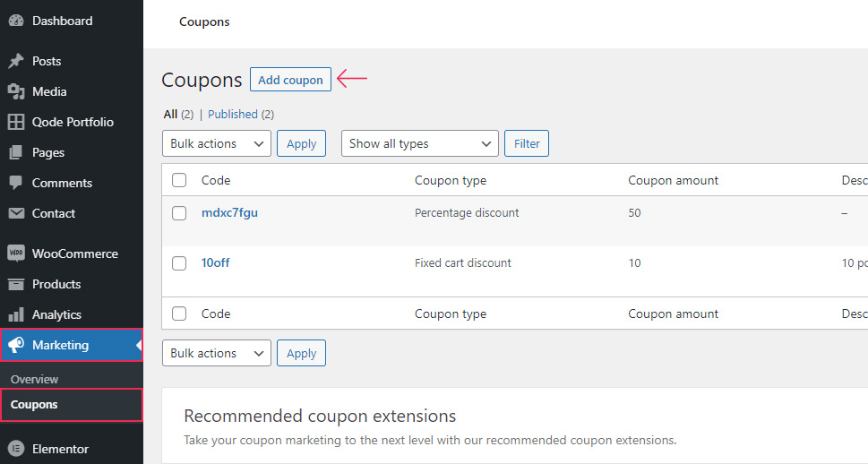Open the Published coupons filter link
Screen dimensions: 868x464
pyautogui.click(x=233, y=115)
